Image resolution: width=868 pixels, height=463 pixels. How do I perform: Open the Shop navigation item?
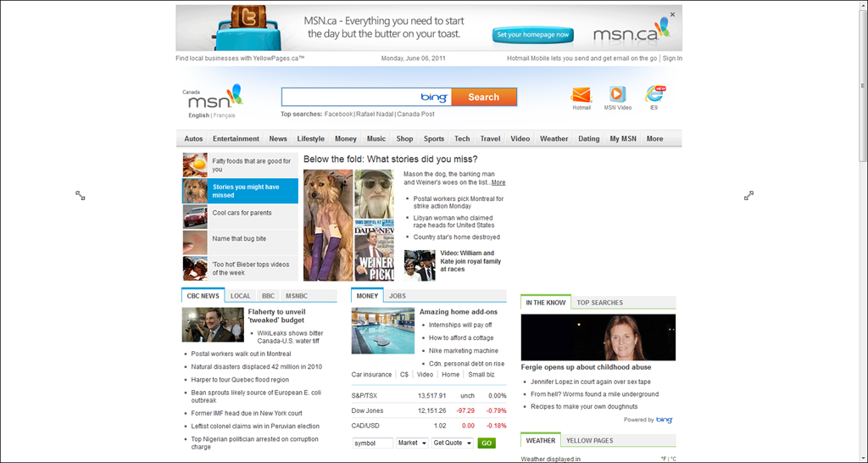pyautogui.click(x=404, y=139)
